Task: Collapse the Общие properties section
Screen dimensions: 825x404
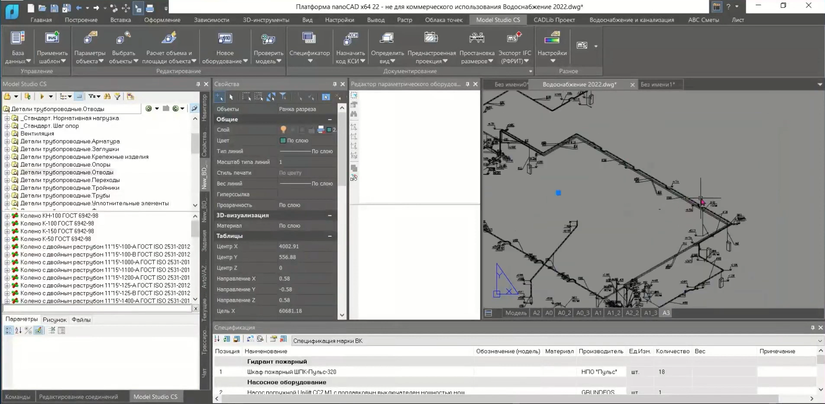Action: pyautogui.click(x=330, y=119)
